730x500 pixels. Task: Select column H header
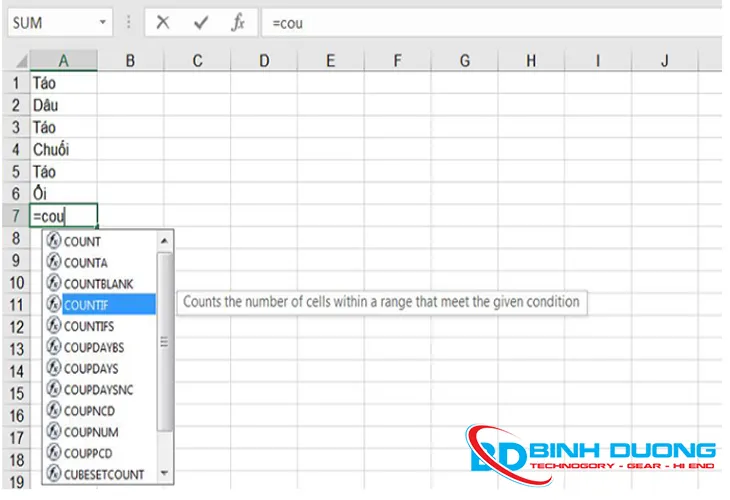coord(531,61)
